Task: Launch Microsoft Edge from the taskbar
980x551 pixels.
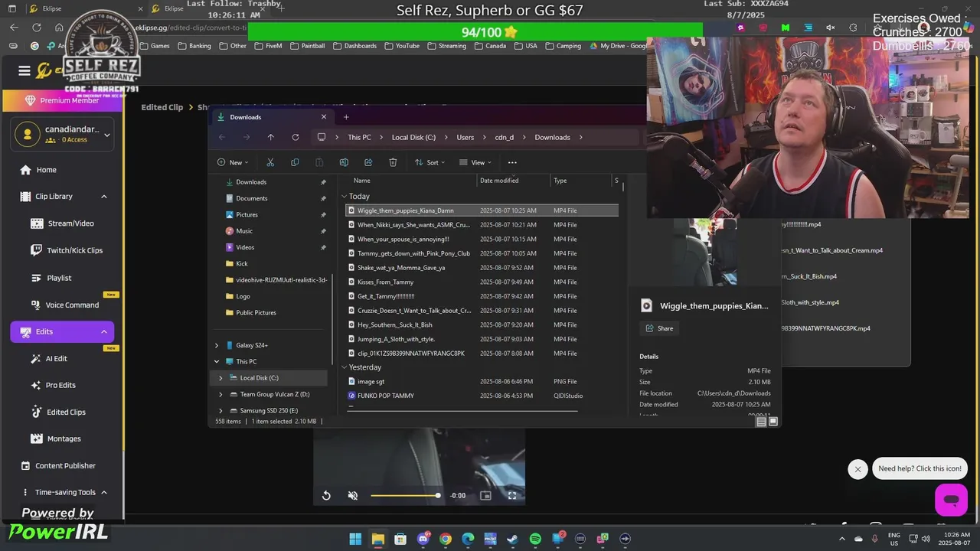Action: point(468,539)
